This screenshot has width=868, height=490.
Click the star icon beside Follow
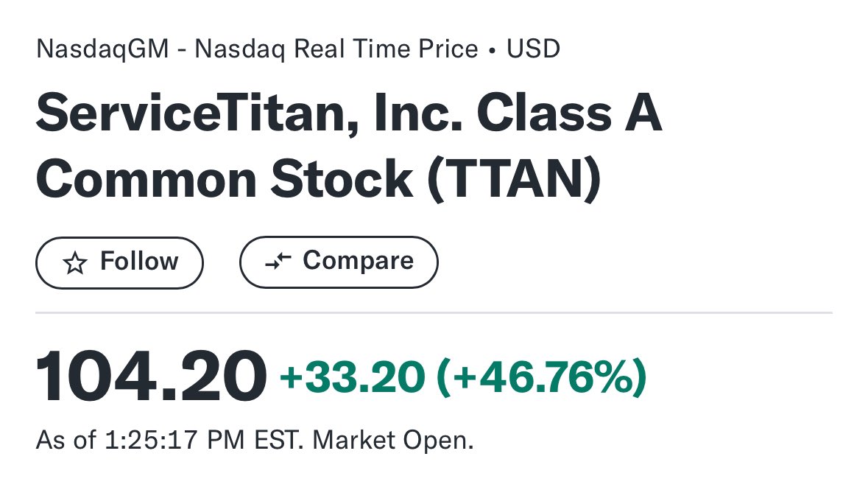75,263
